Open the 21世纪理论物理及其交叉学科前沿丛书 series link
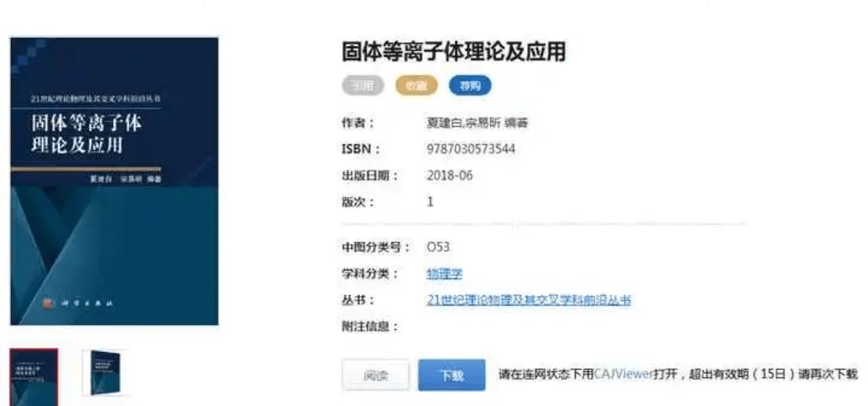This screenshot has width=868, height=406. pos(528,300)
